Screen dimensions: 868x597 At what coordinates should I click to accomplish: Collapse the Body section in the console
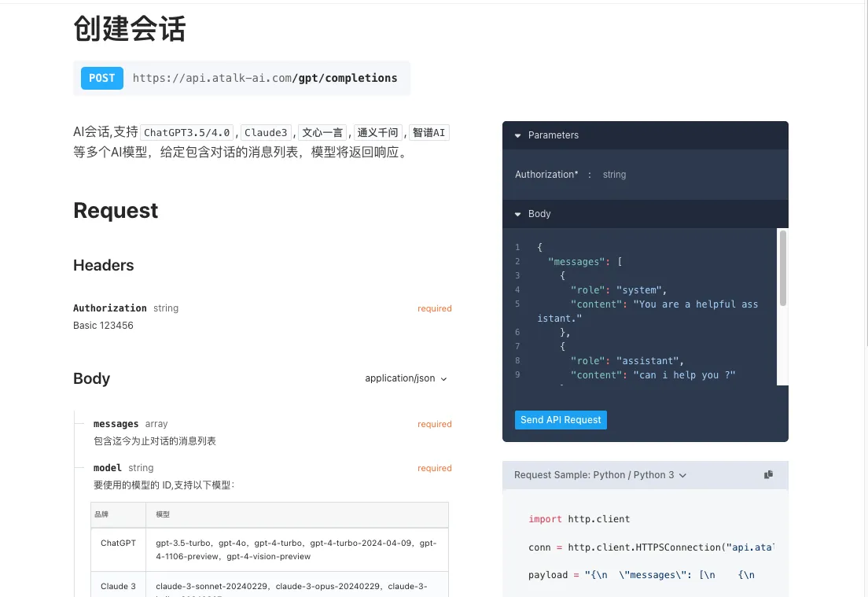click(518, 214)
